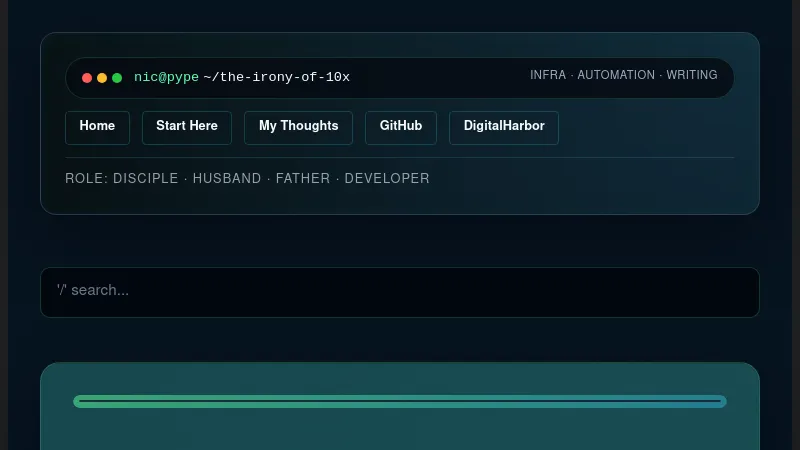Click the yellow terminal dot
The width and height of the screenshot is (800, 450).
pos(102,78)
